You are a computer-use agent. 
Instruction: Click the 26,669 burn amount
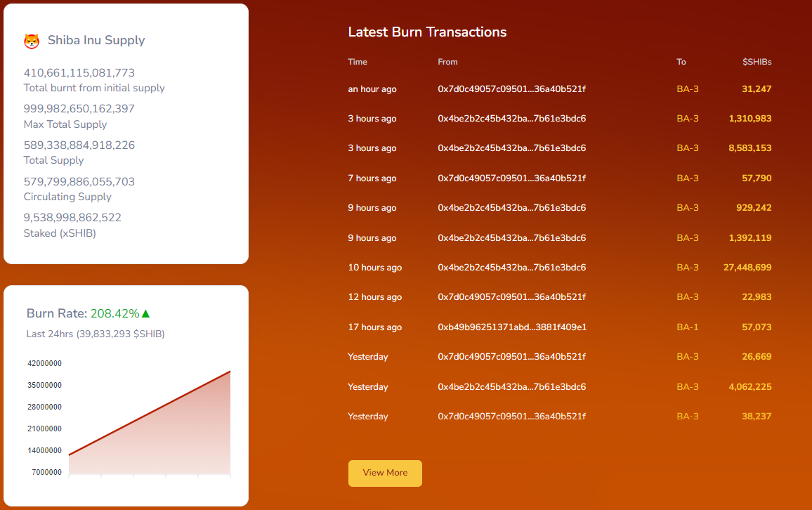(x=757, y=357)
